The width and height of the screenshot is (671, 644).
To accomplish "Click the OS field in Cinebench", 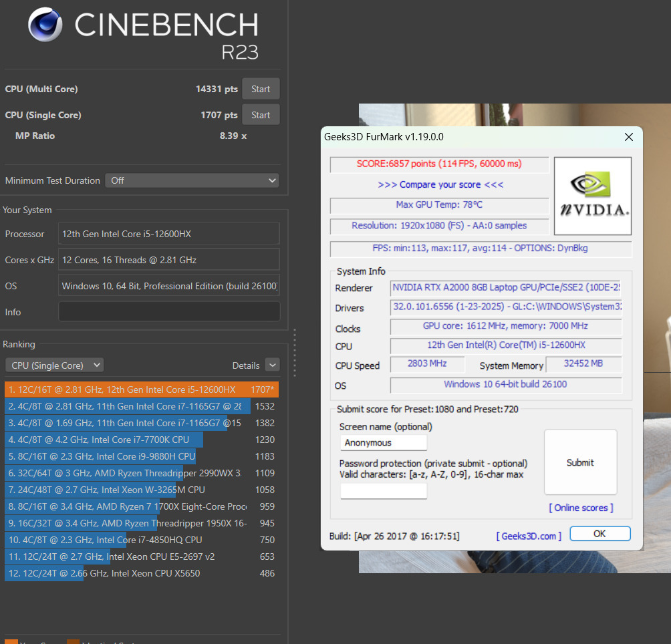I will pos(169,286).
